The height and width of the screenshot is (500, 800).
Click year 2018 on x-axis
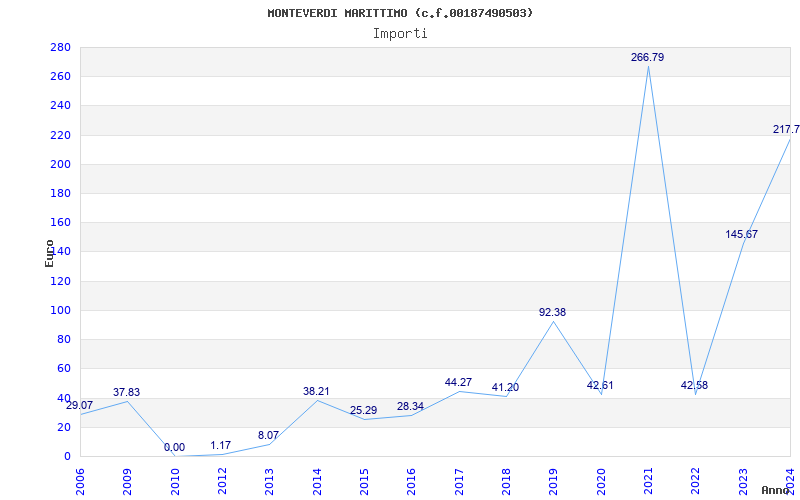507,481
